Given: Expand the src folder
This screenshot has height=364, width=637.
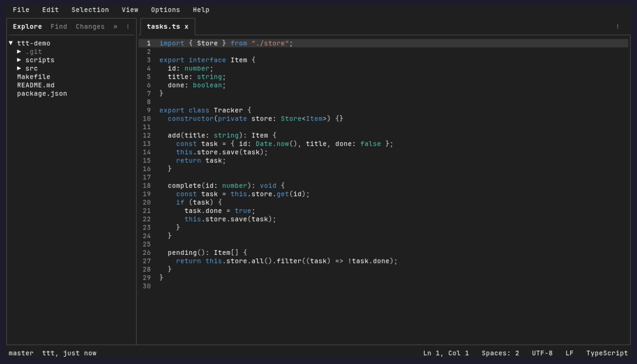Looking at the screenshot, I should click(19, 68).
